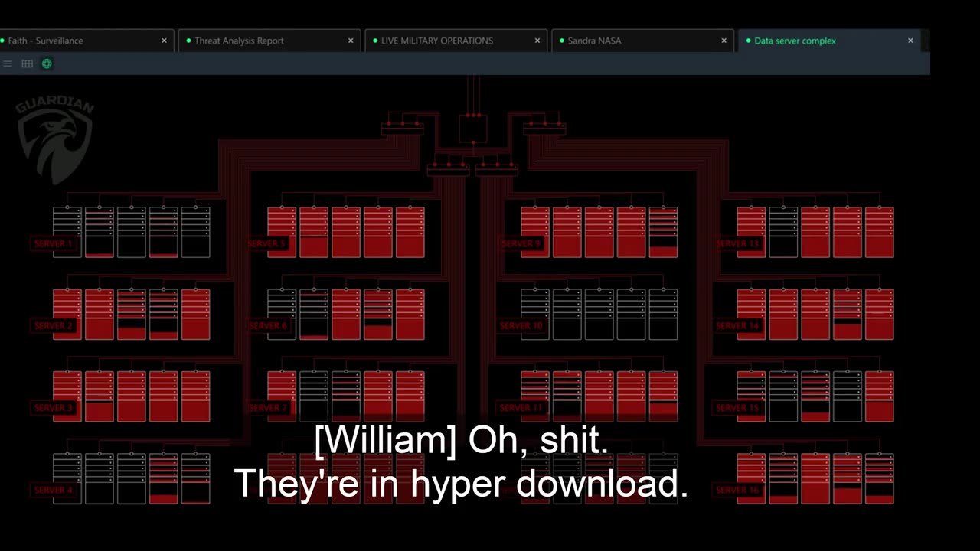Click the SERVER 6 label

click(268, 325)
